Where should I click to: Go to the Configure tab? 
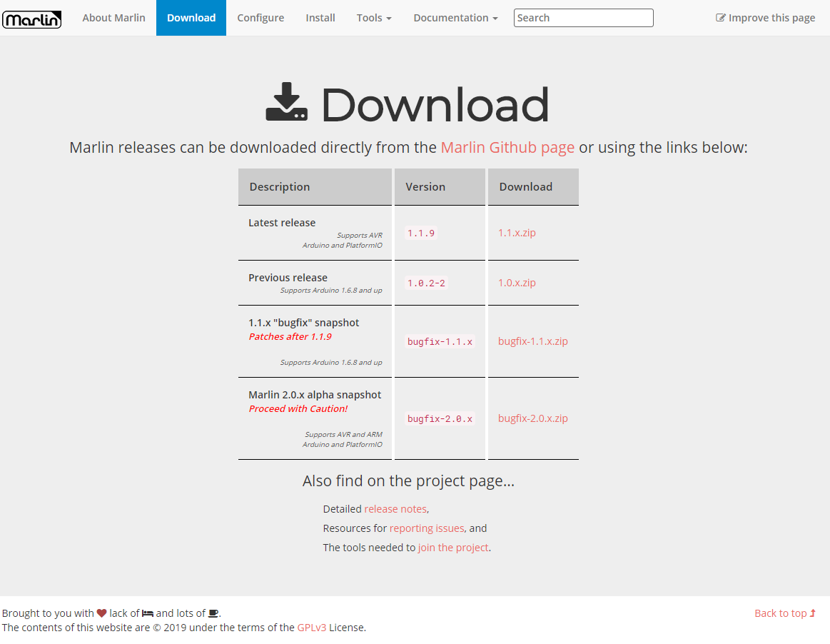tap(260, 18)
